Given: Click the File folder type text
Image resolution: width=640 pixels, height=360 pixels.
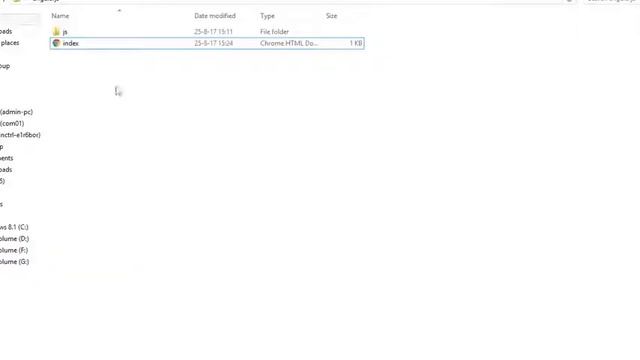Looking at the screenshot, I should point(274,31).
